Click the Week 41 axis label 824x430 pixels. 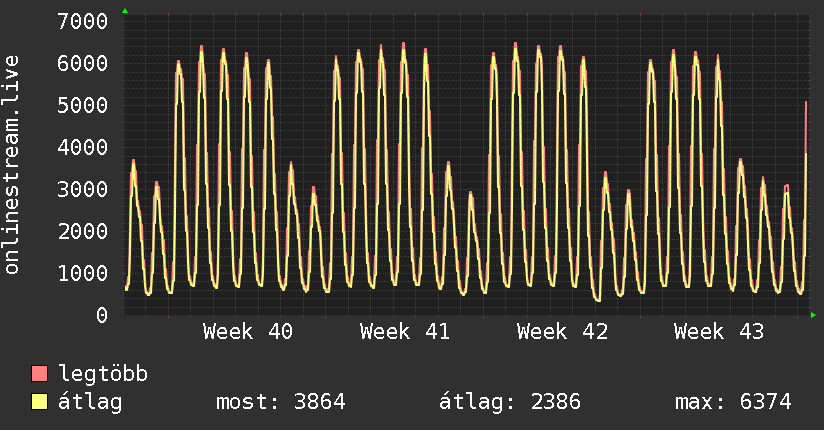coord(405,332)
